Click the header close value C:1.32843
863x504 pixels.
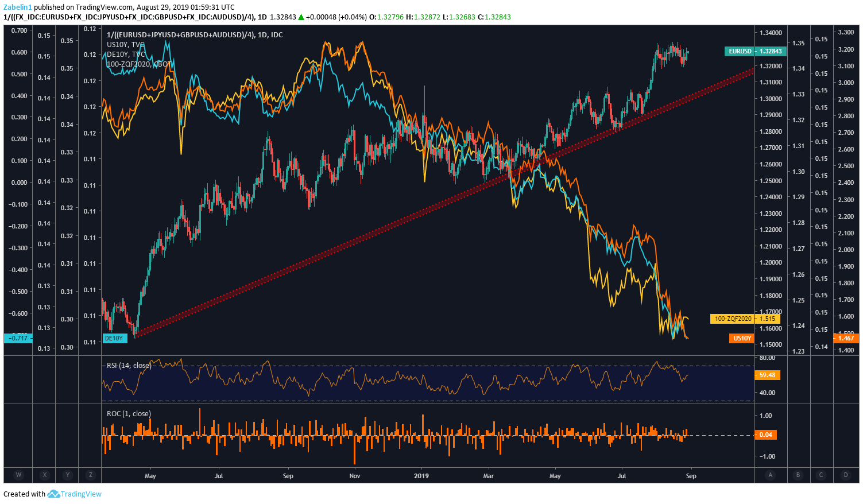pyautogui.click(x=494, y=17)
